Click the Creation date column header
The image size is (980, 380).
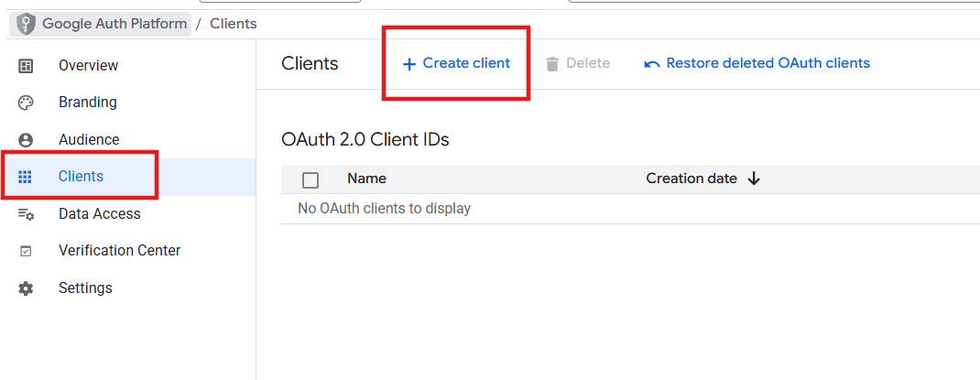click(x=691, y=179)
